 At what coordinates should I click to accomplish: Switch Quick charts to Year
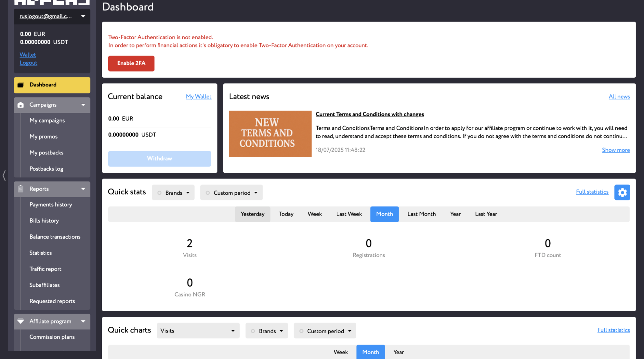point(399,352)
